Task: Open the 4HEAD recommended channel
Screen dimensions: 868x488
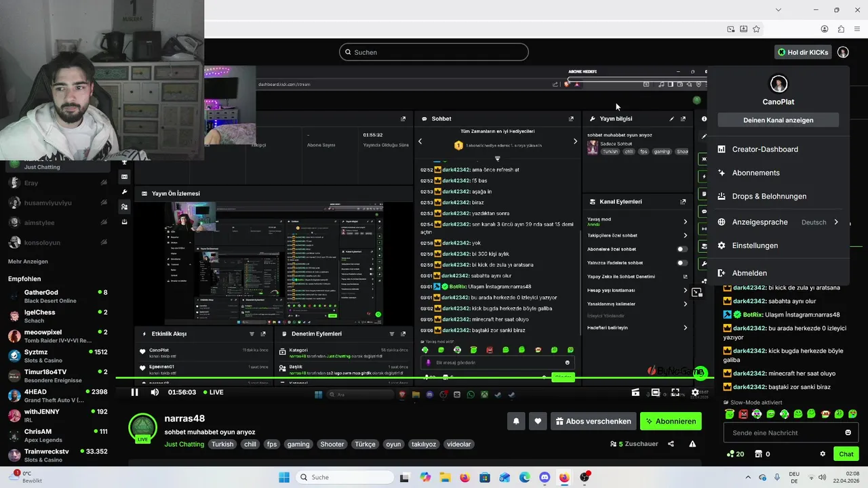Action: pos(58,395)
